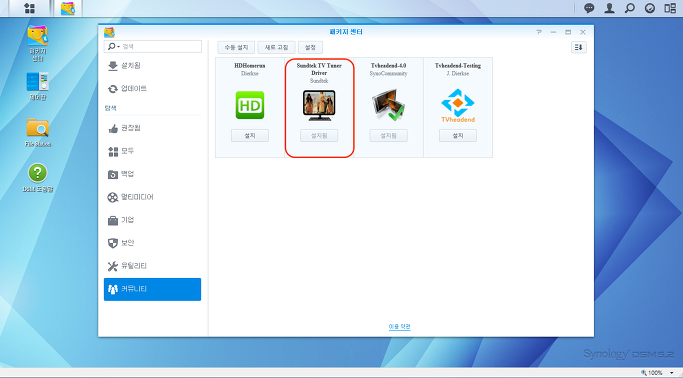Select 백업 backup category
The image size is (683, 378).
coord(152,174)
